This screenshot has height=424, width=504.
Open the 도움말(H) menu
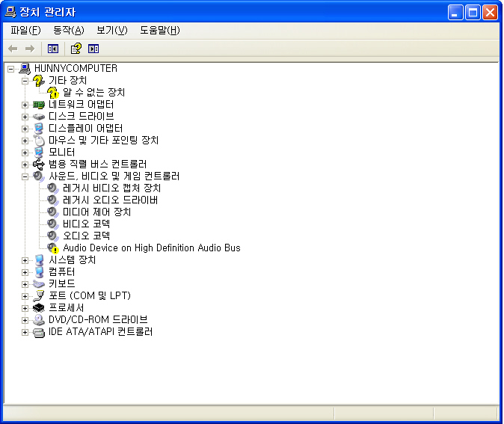pos(160,30)
